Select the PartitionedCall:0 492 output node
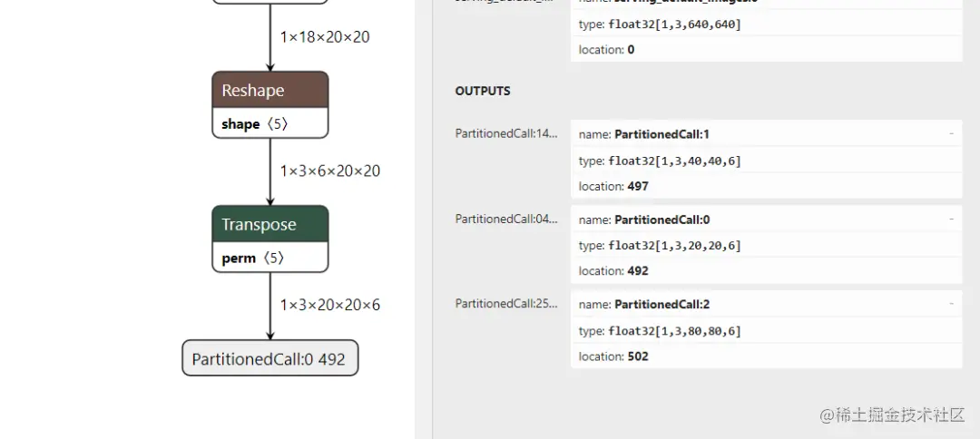Screen dimensions: 980x439 coord(270,357)
